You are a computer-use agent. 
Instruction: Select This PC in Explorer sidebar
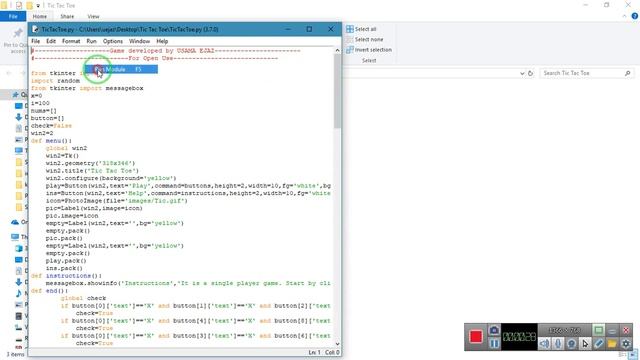point(15,237)
